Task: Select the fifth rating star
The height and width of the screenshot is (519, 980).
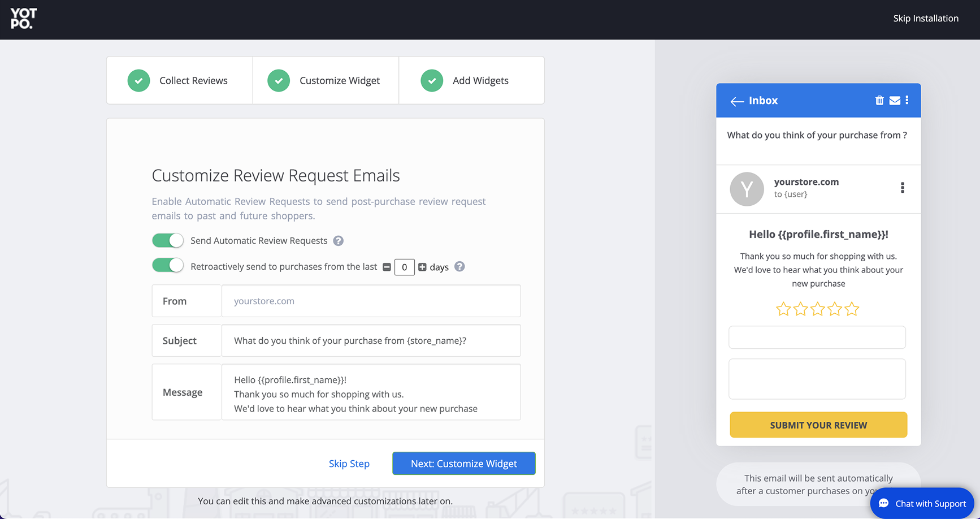Action: (852, 309)
